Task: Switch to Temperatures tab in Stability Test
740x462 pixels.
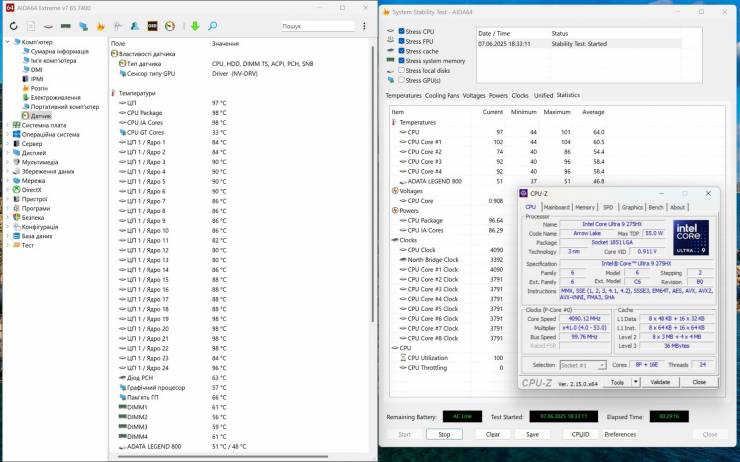Action: [x=404, y=95]
